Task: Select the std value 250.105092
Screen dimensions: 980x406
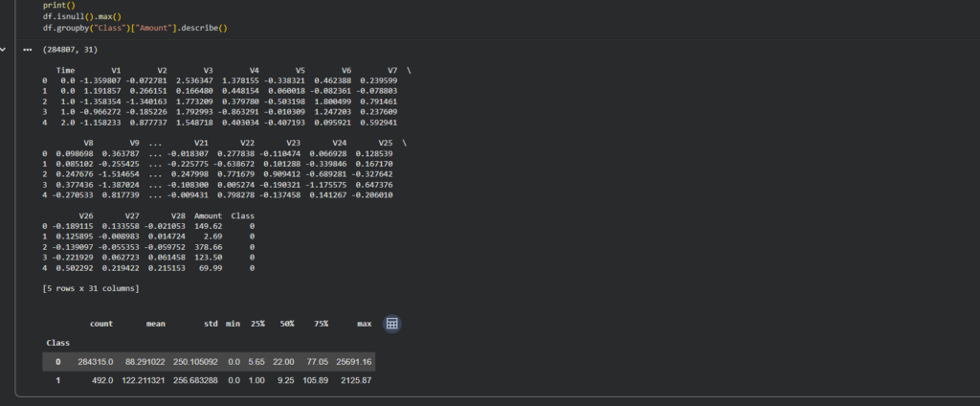Action: click(x=195, y=362)
